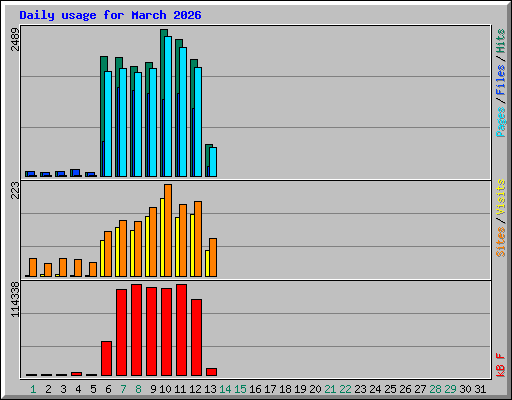Click day 30 on the x-axis

(x=465, y=389)
